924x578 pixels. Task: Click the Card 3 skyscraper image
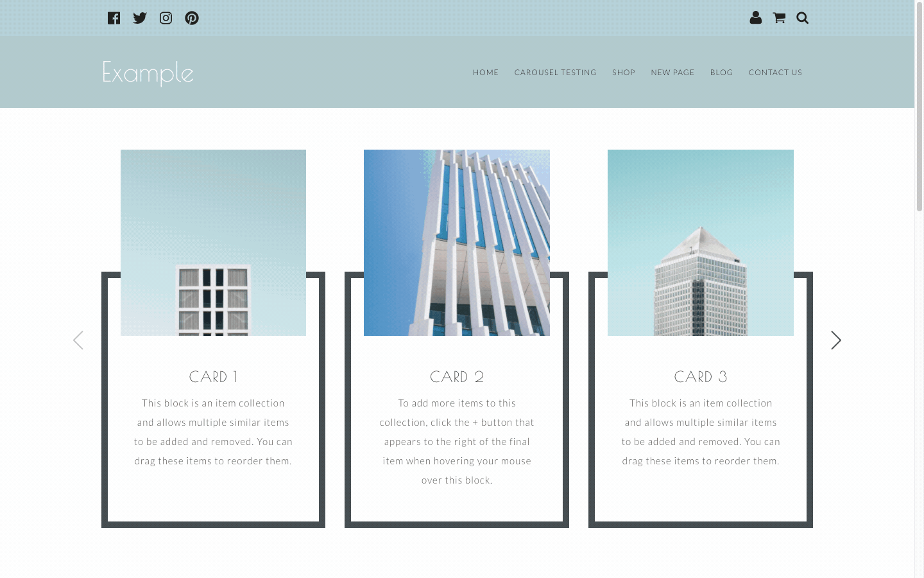point(701,243)
